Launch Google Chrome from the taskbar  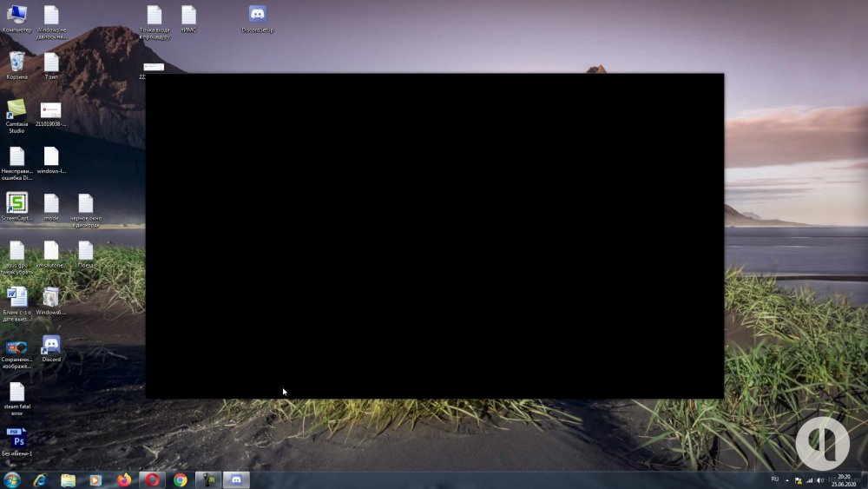coord(180,480)
